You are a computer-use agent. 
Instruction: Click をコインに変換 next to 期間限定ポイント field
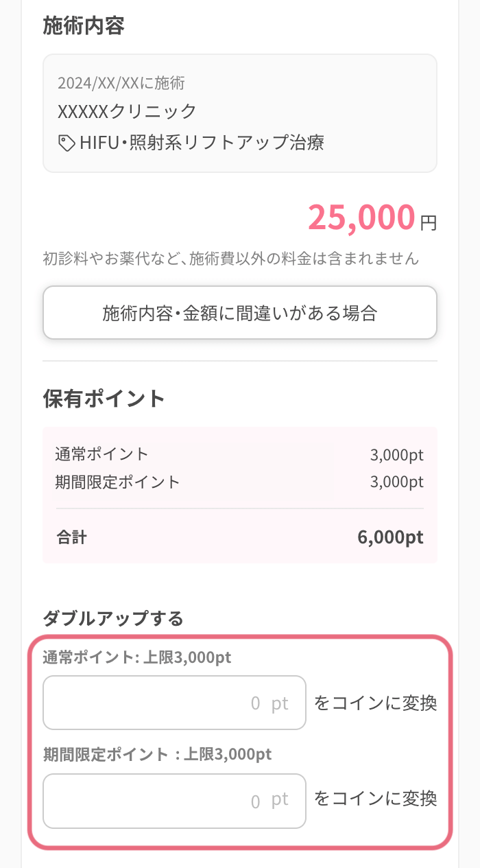(x=375, y=799)
